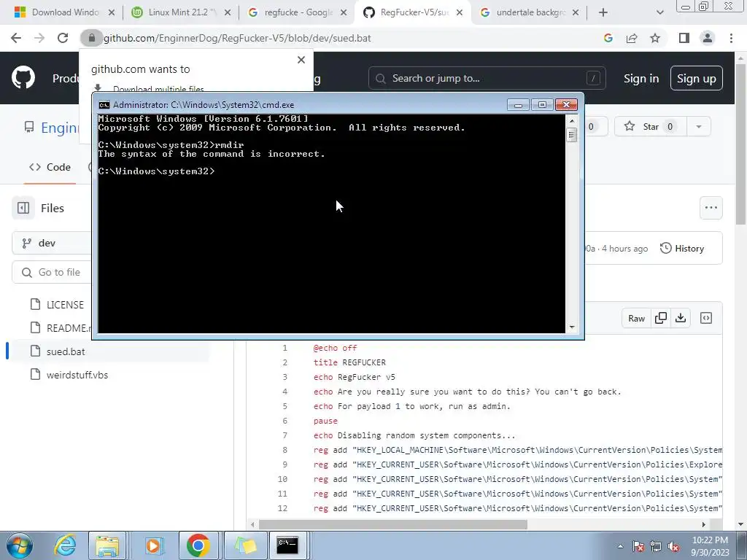Click the cmd.exe title bar icon

click(x=104, y=105)
